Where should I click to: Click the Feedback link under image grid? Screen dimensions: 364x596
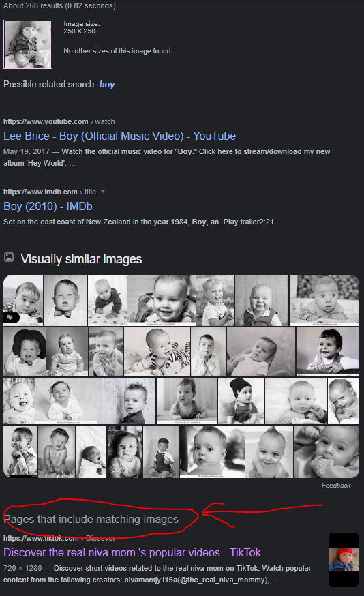[x=336, y=486]
